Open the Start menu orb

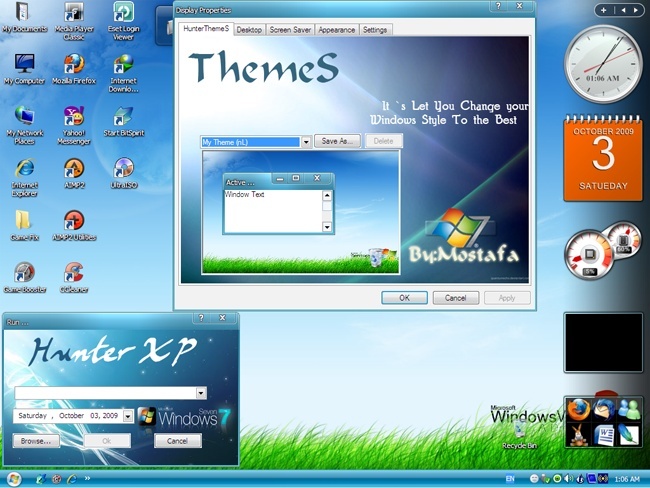coord(14,479)
